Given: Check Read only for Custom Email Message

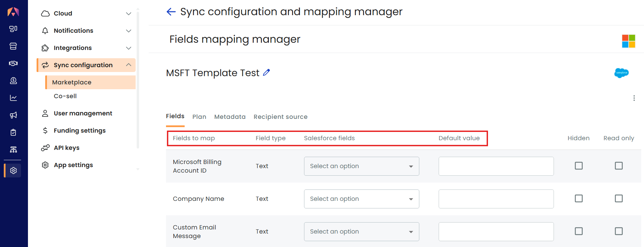Looking at the screenshot, I should (619, 231).
